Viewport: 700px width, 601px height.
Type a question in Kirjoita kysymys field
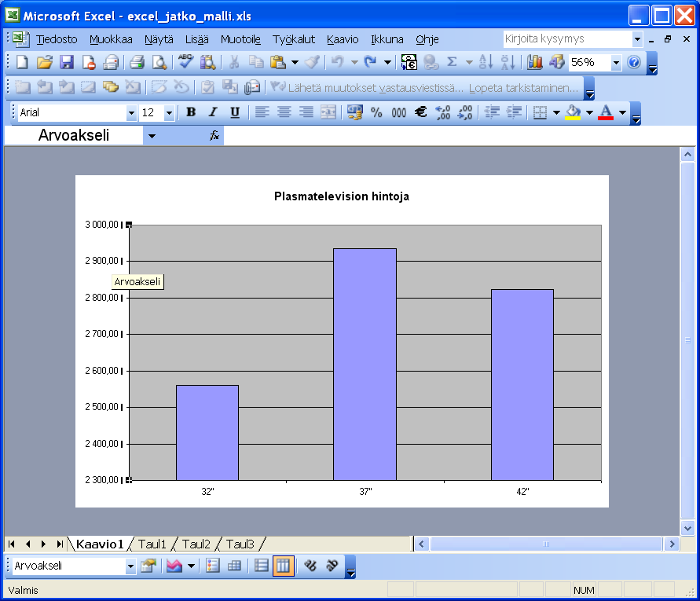(567, 39)
